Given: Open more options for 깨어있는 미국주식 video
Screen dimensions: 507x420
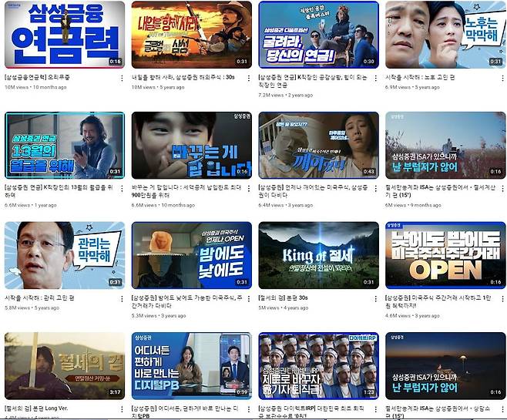Looking at the screenshot, I should [x=375, y=189].
